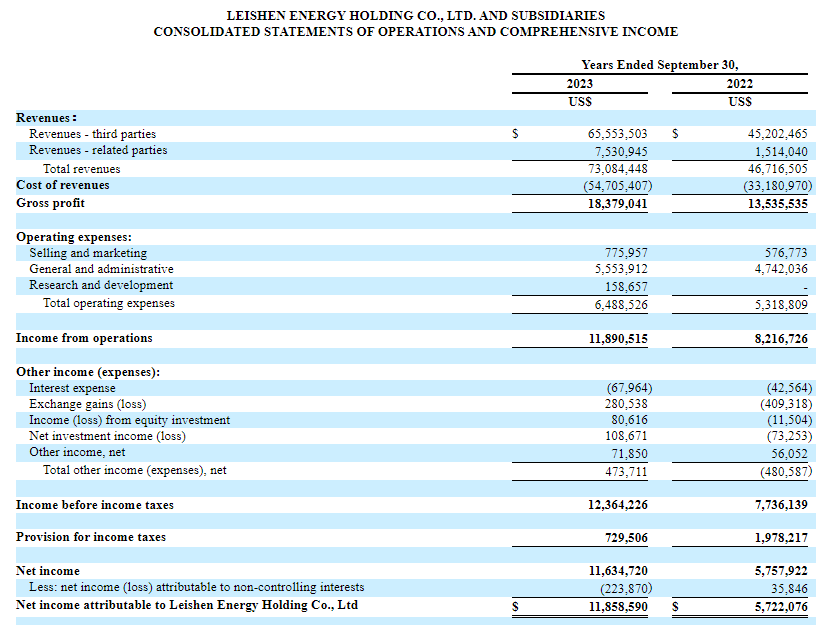The height and width of the screenshot is (625, 828).
Task: Click 'US$' under the 2023 column
Action: coord(580,102)
